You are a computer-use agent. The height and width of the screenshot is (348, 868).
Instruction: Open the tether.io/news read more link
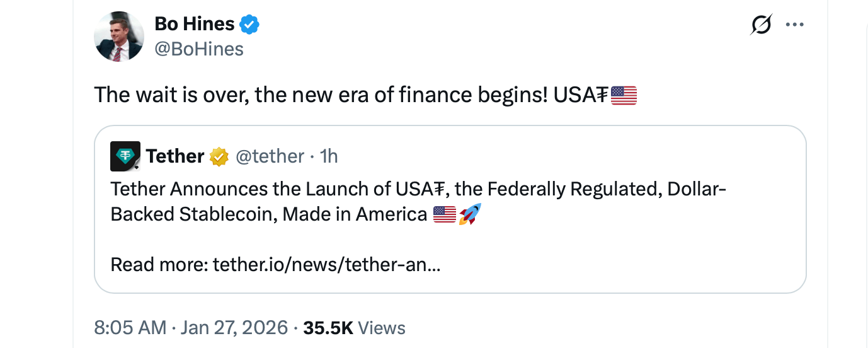(x=326, y=264)
